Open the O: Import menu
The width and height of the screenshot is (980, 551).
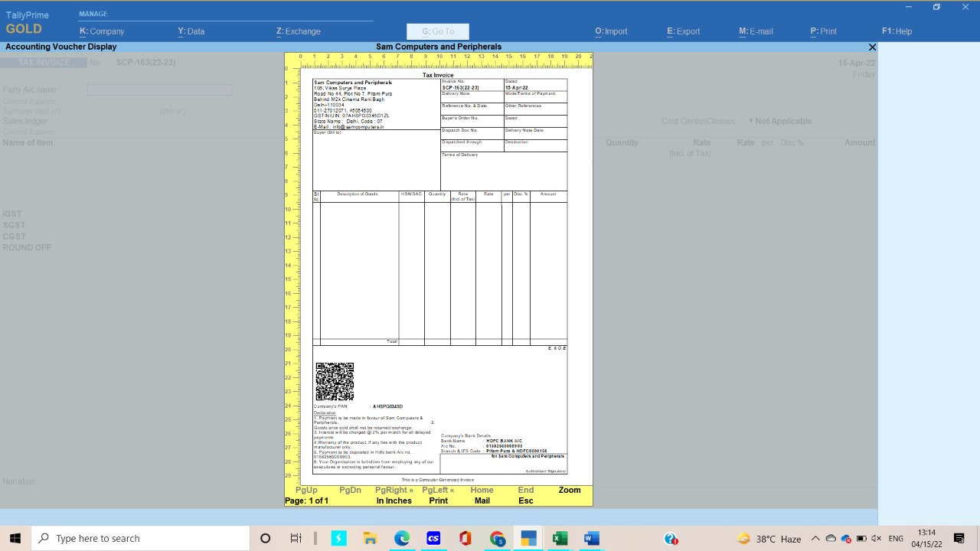pyautogui.click(x=611, y=31)
